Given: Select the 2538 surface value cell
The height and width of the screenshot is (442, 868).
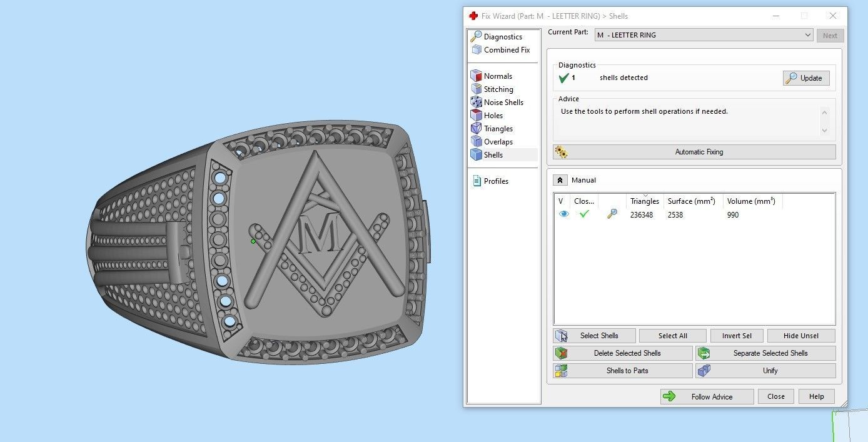Looking at the screenshot, I should click(x=675, y=215).
